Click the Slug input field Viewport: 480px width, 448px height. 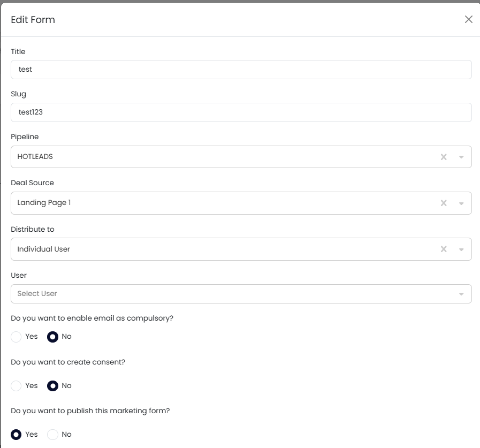click(241, 112)
